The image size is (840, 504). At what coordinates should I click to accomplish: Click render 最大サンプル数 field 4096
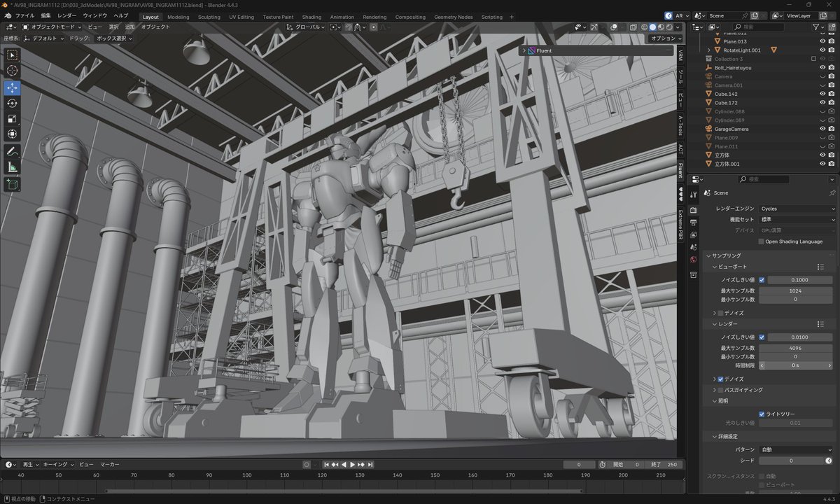pyautogui.click(x=795, y=348)
